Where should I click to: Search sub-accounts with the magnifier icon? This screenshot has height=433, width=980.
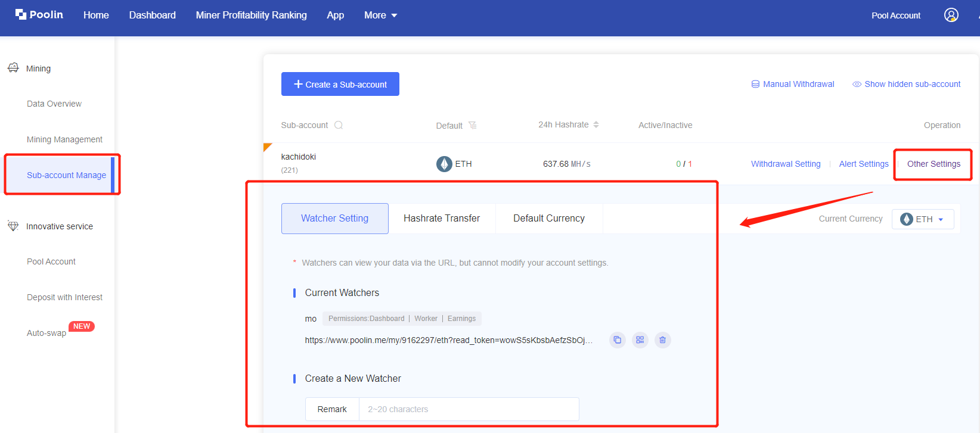point(339,125)
